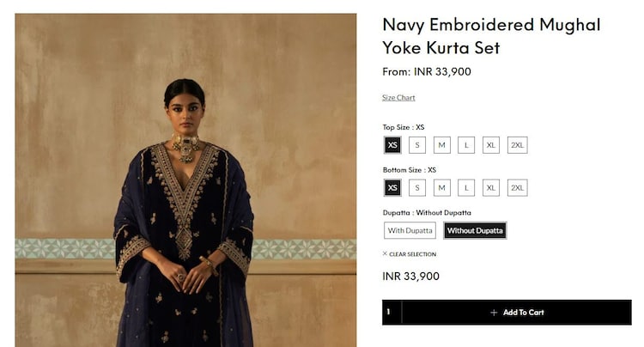Choose Bottom Size M
The width and height of the screenshot is (644, 347).
pos(442,187)
